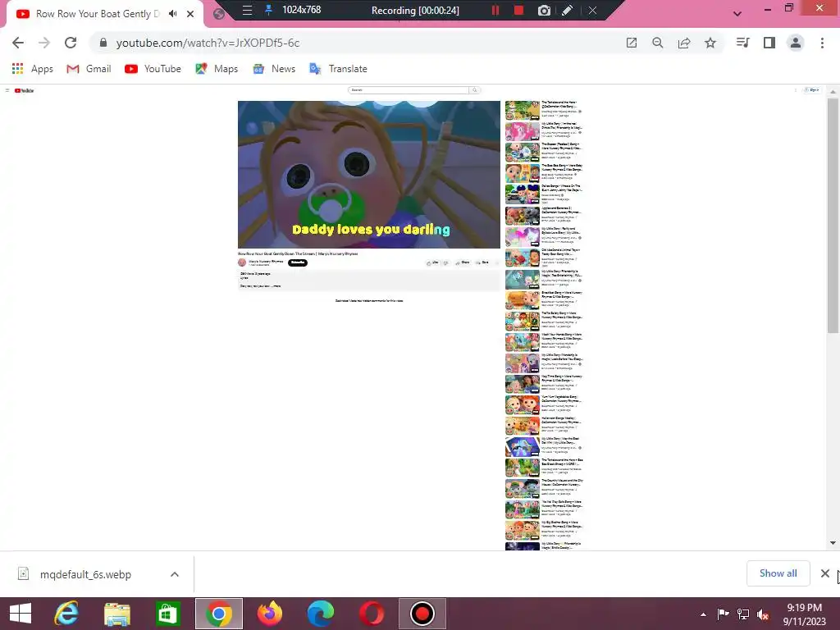Image resolution: width=840 pixels, height=630 pixels.
Task: Launch Opera from taskbar
Action: 372,614
